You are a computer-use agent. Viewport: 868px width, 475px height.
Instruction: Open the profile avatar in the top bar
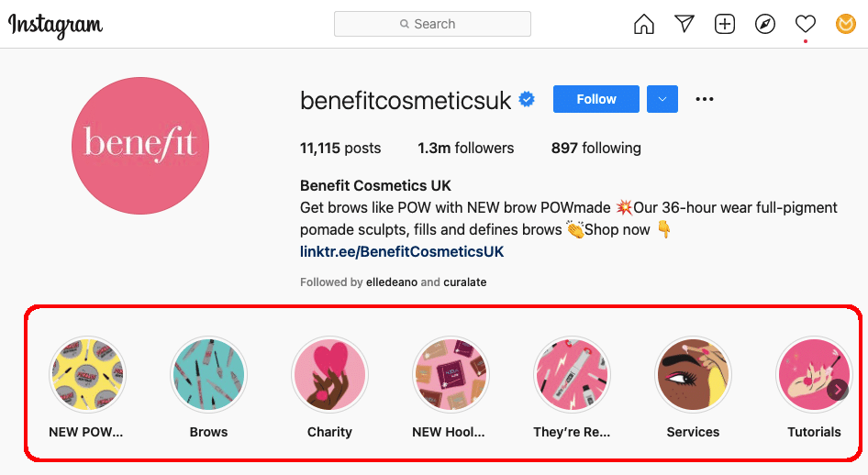(846, 24)
